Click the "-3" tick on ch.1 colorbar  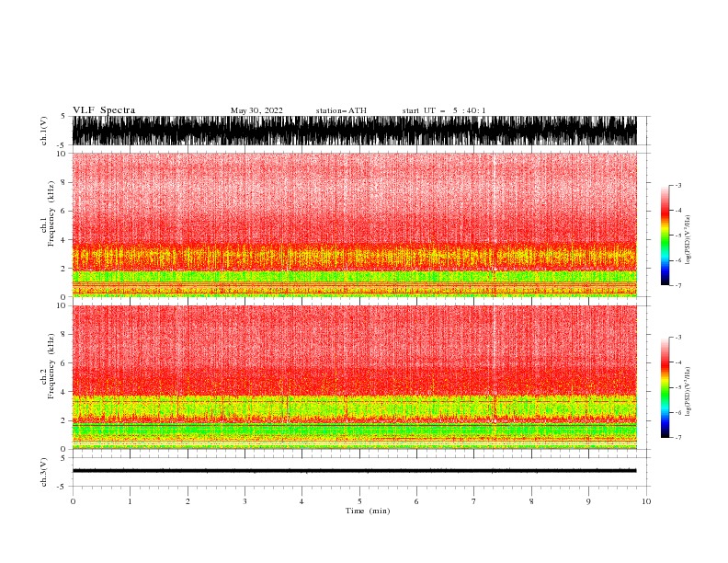click(677, 185)
